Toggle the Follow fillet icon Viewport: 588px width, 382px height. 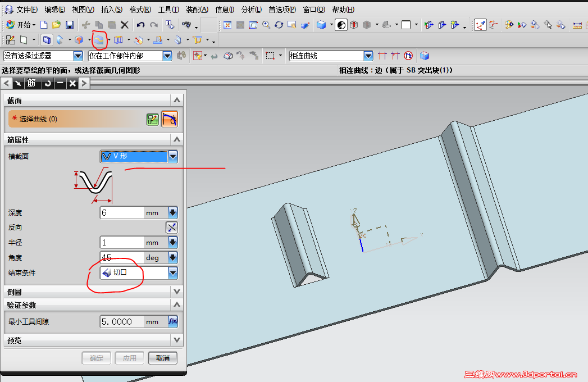[x=395, y=56]
